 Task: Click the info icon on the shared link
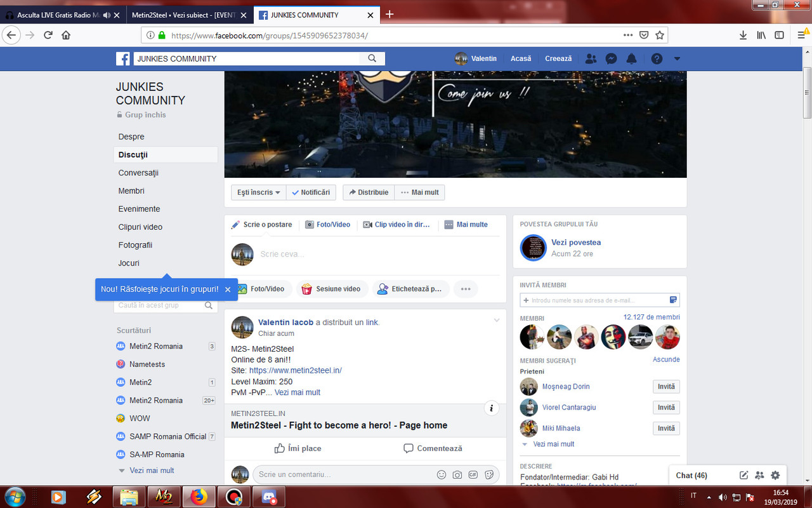[x=491, y=408]
